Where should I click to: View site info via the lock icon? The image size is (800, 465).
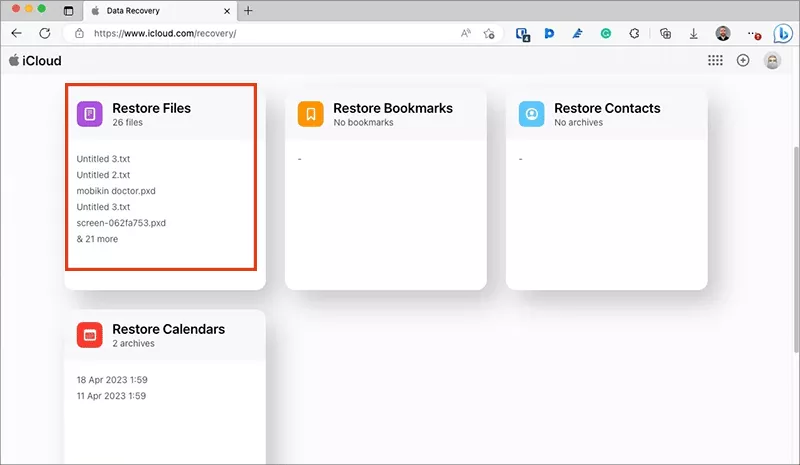tap(79, 33)
